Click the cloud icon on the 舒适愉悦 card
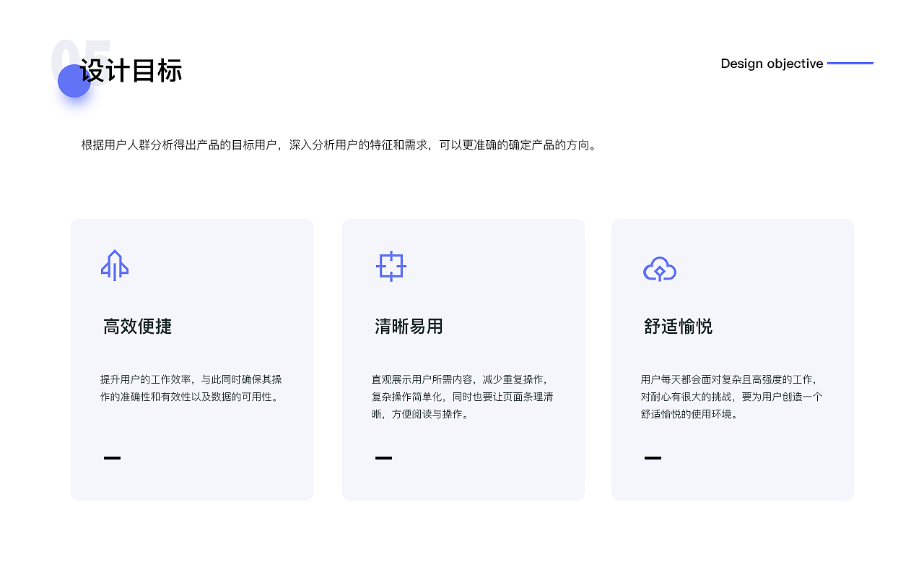 click(x=659, y=269)
